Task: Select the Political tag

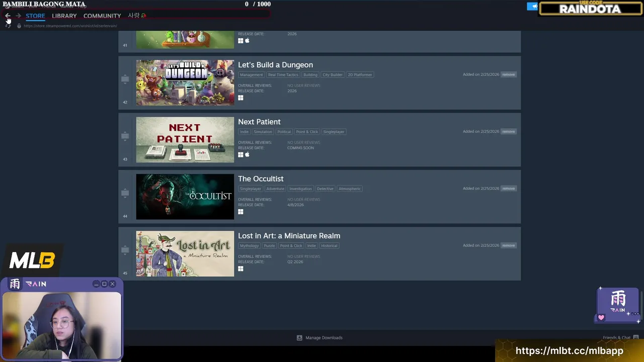Action: pyautogui.click(x=284, y=132)
